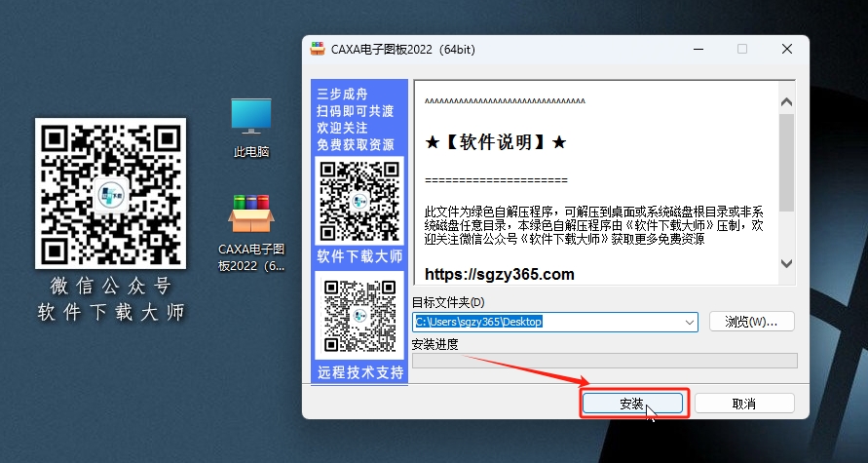The width and height of the screenshot is (868, 463).
Task: Select the CAXA电子图板2022 archive desktop icon
Action: coord(251,233)
